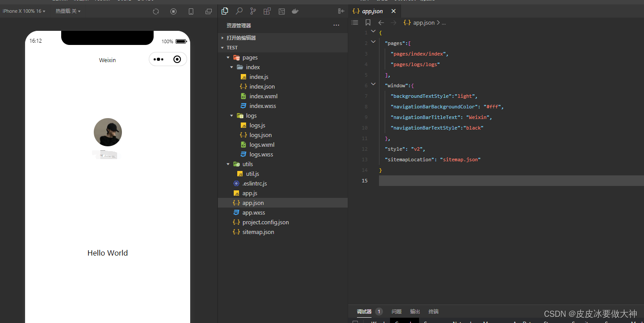
Task: Collapse the utils folder
Action: 228,164
